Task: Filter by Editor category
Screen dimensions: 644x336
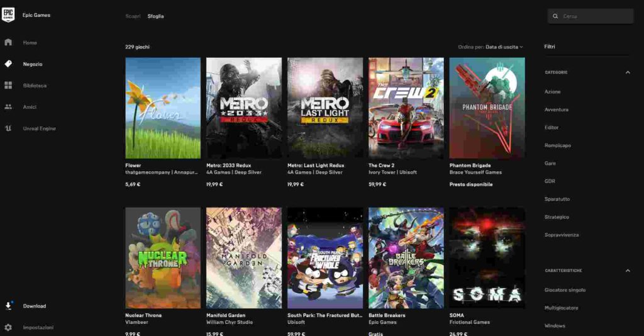Action: (552, 127)
